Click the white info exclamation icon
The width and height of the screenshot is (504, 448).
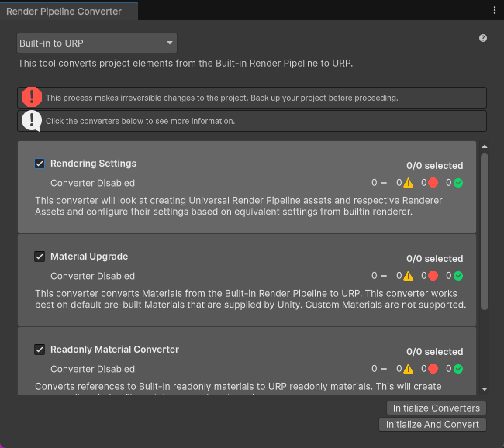tap(32, 121)
